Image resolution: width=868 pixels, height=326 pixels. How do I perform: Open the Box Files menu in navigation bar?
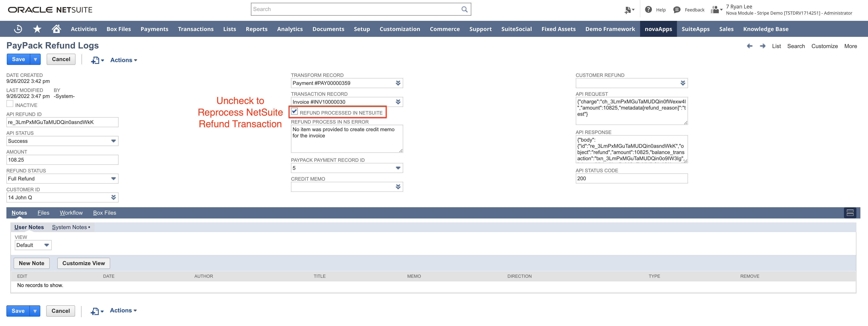pyautogui.click(x=119, y=29)
